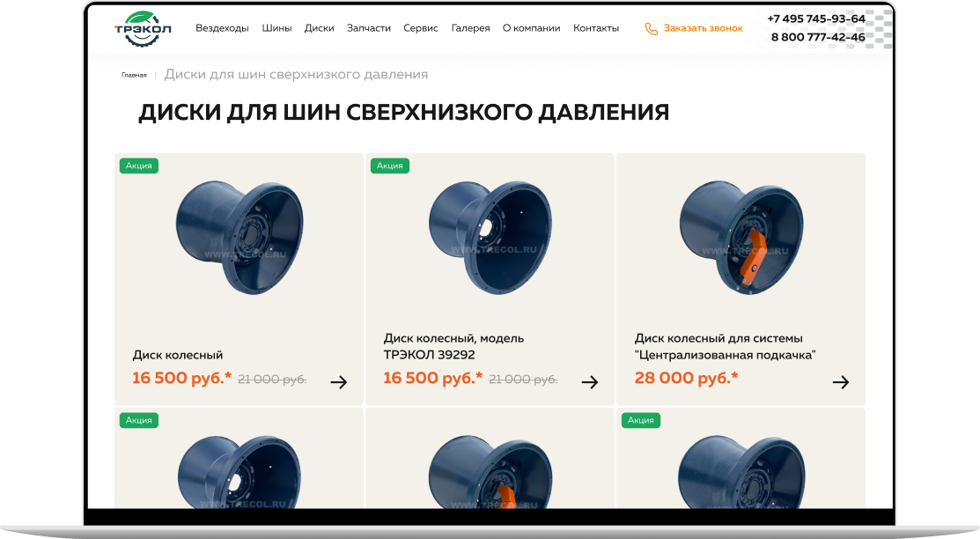This screenshot has width=980, height=539.
Task: Click wheel image with orange bracket in top row
Action: pos(741,238)
